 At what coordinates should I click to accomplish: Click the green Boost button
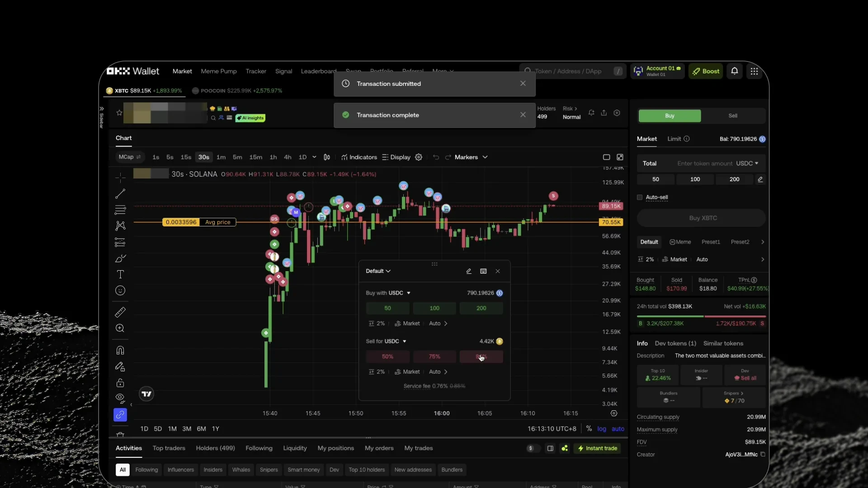[705, 71]
